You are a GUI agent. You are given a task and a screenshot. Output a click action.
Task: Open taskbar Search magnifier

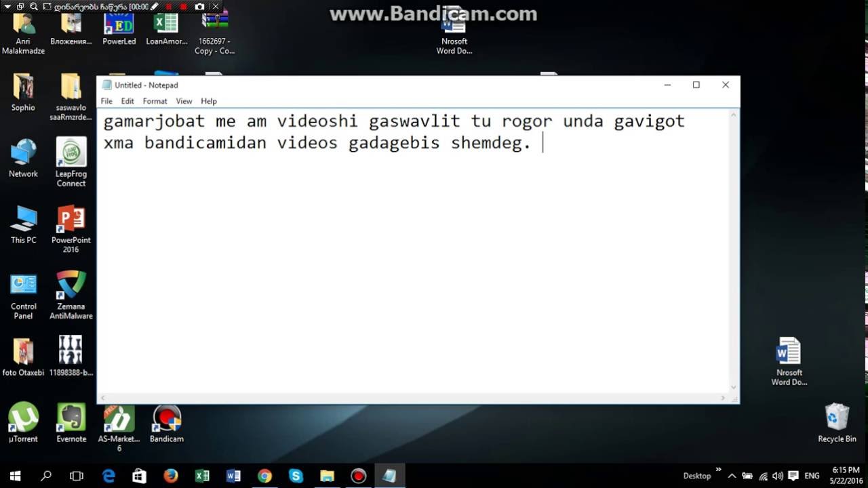coord(46,476)
